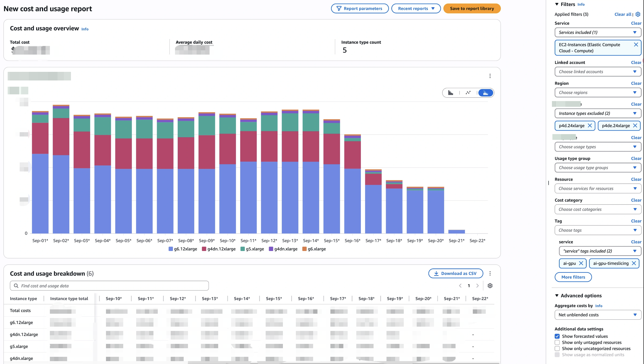Remove EC2-Instances service filter
Image resolution: width=644 pixels, height=364 pixels.
tap(636, 45)
